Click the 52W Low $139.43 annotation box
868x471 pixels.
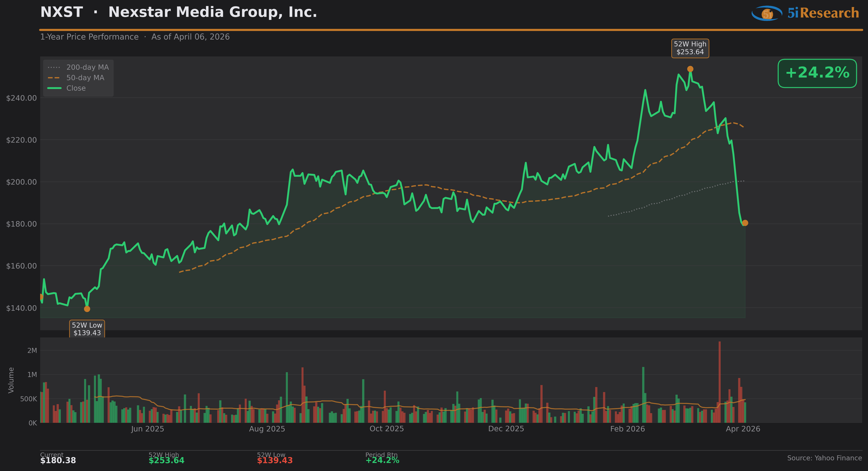click(87, 329)
